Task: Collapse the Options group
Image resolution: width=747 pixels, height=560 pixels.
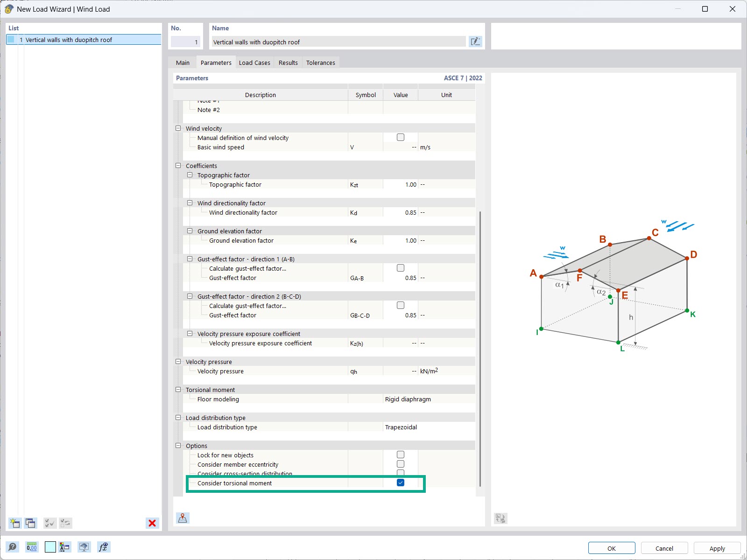Action: pos(178,445)
